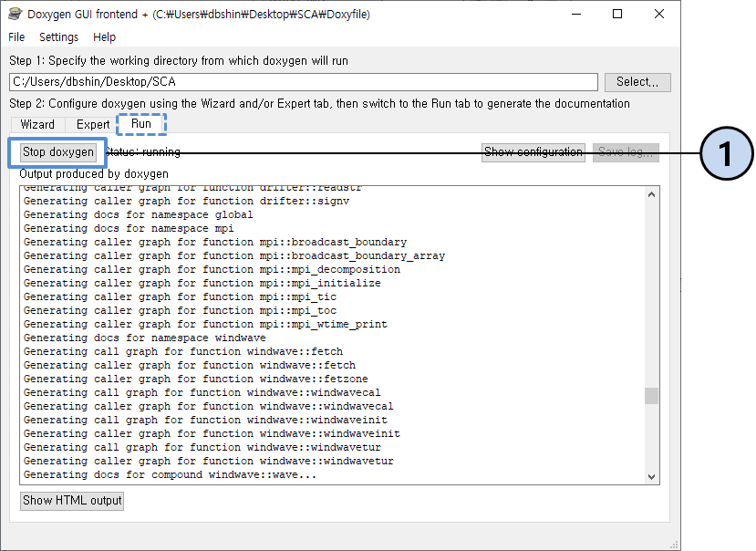756x551 pixels.
Task: Click line ending 'windwave::fetzone'
Action: pos(196,379)
